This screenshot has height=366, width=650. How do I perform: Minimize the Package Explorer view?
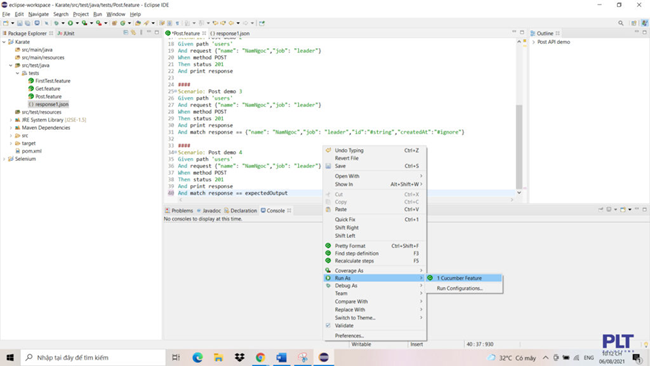149,32
